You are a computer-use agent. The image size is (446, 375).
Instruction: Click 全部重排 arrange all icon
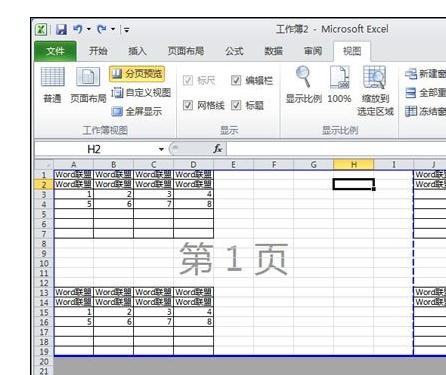pos(411,92)
